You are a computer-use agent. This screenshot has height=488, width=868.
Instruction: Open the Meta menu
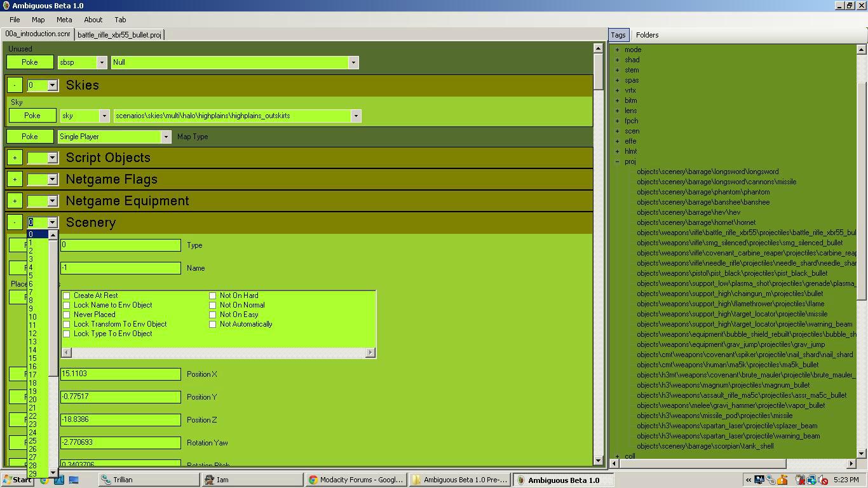pos(64,20)
